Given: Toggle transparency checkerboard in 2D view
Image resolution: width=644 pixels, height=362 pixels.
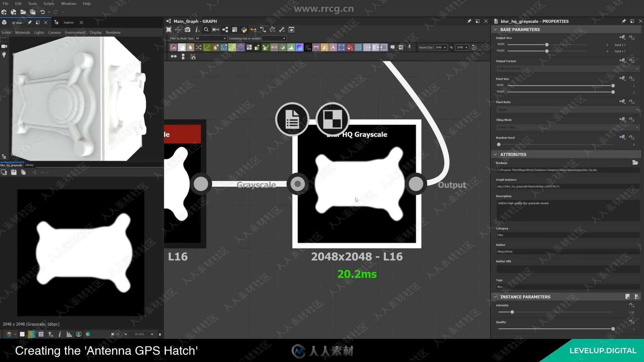Looking at the screenshot, I should pyautogui.click(x=22, y=334).
